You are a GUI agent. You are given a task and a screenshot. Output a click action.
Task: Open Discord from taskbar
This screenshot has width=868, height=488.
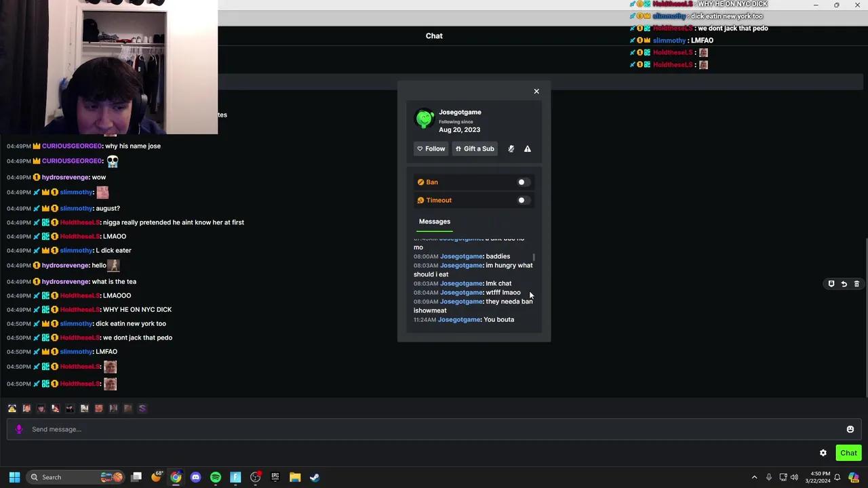click(x=196, y=477)
